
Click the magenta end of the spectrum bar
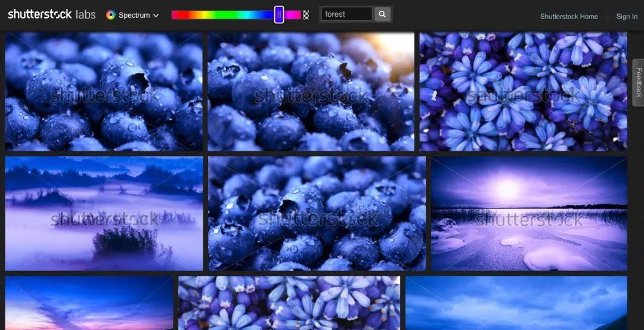[294, 15]
